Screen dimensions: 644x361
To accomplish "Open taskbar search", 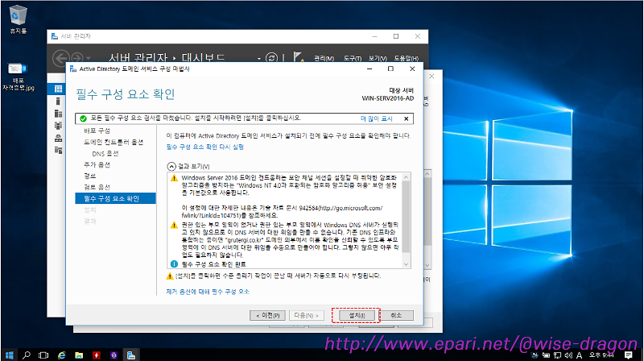I will coord(27,355).
